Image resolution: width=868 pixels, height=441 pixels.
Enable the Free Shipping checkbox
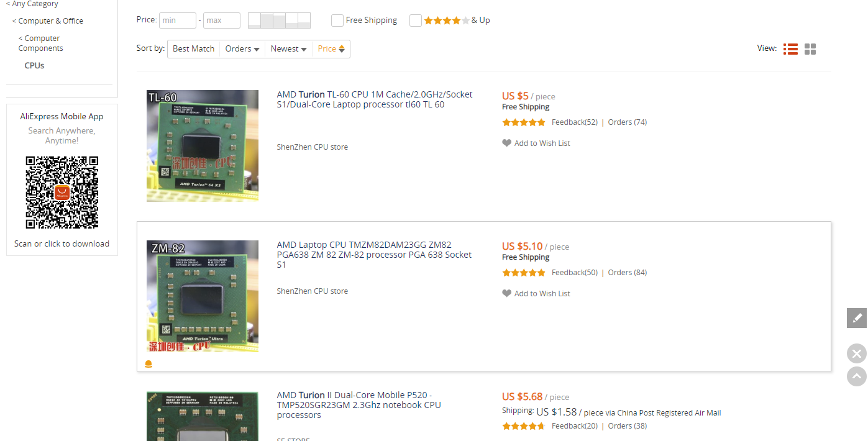tap(337, 20)
